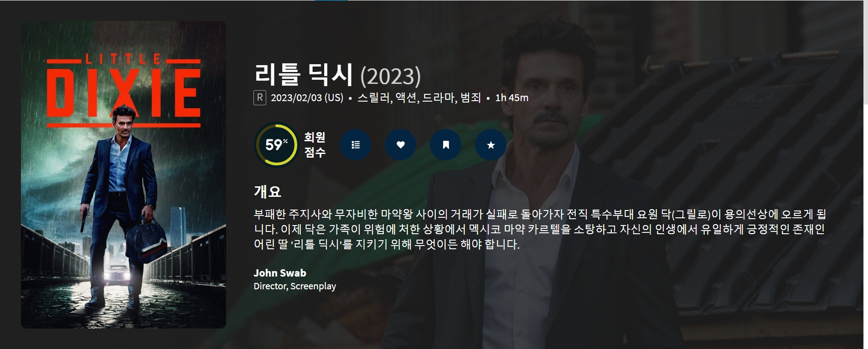Viewport: 868px width, 349px height.
Task: Select the 범죄 genre link
Action: coord(470,98)
